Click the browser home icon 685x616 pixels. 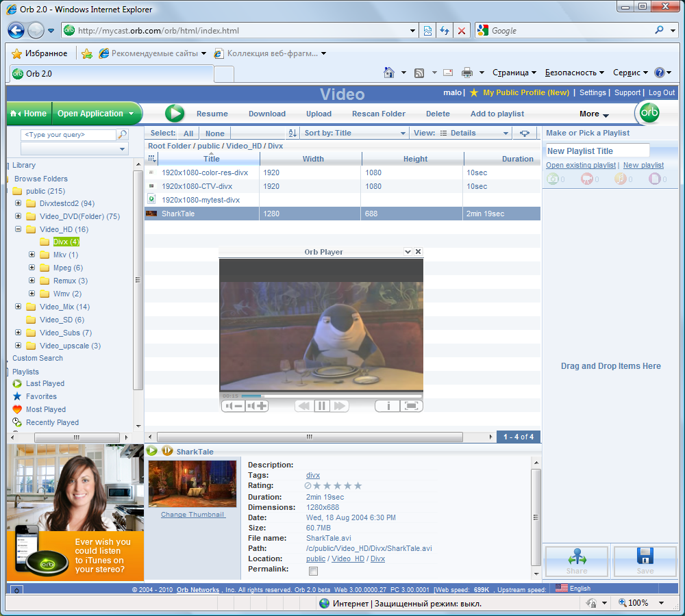pos(389,73)
